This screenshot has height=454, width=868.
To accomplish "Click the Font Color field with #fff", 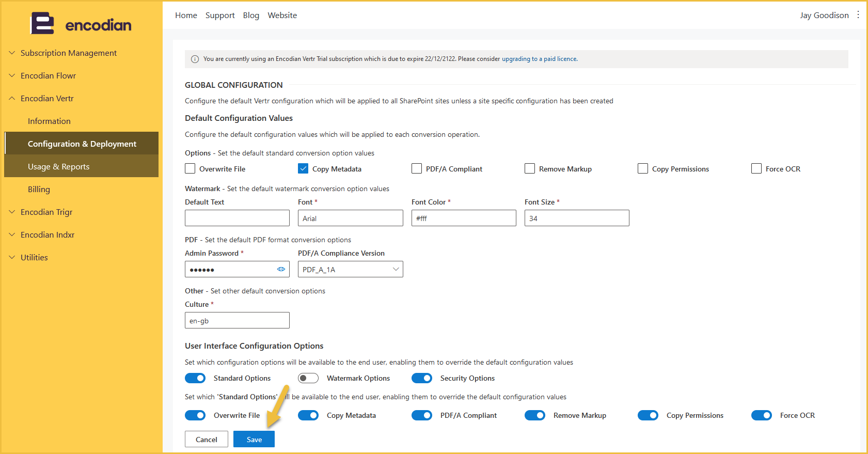I will tap(464, 218).
